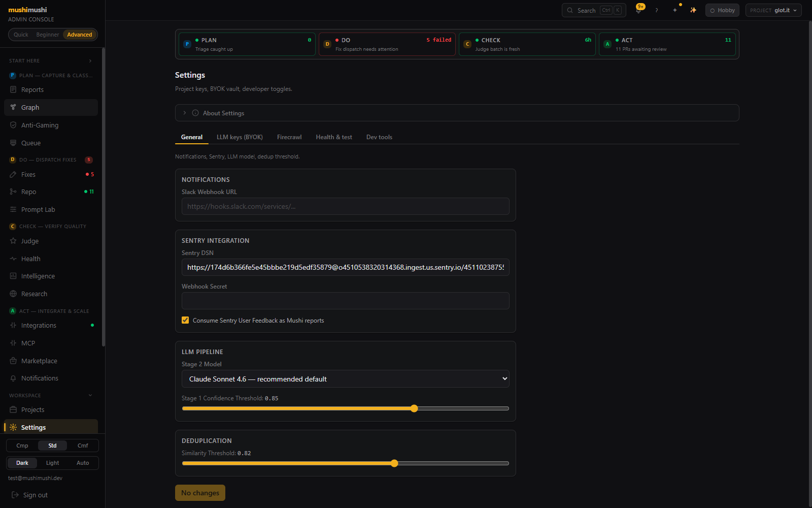Open the Judge page
Screen dimensions: 812x508
51,241
